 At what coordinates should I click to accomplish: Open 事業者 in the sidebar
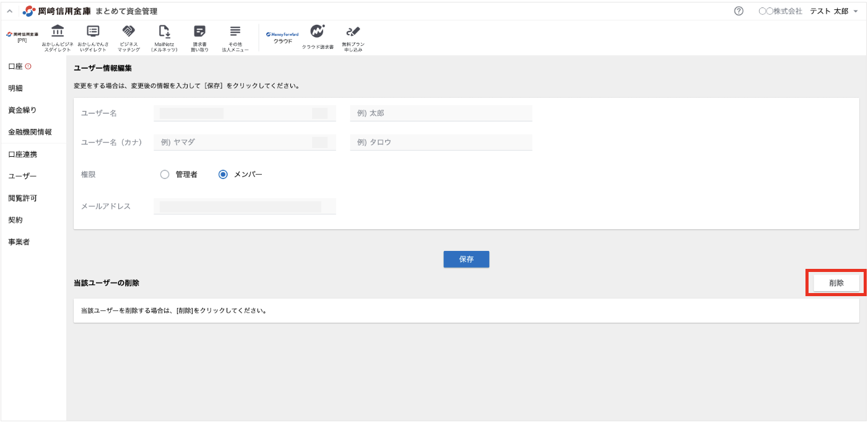19,242
